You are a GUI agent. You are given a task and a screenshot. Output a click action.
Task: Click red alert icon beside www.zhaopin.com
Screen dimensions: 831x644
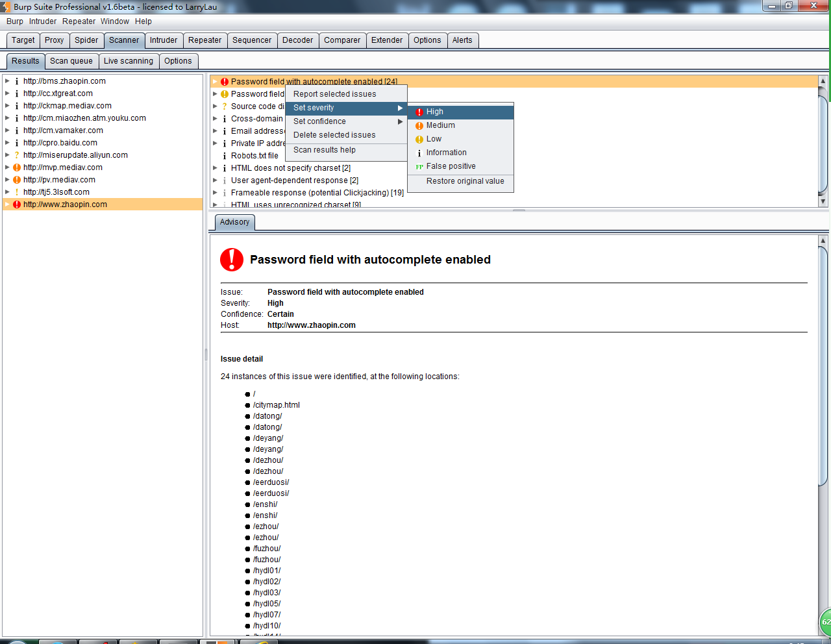[x=17, y=204]
